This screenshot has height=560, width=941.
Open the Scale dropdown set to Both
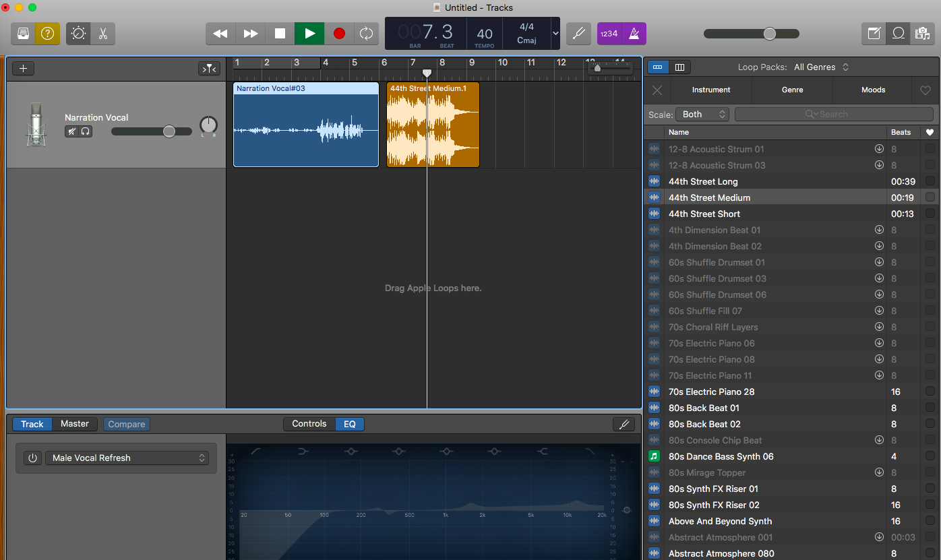click(702, 115)
